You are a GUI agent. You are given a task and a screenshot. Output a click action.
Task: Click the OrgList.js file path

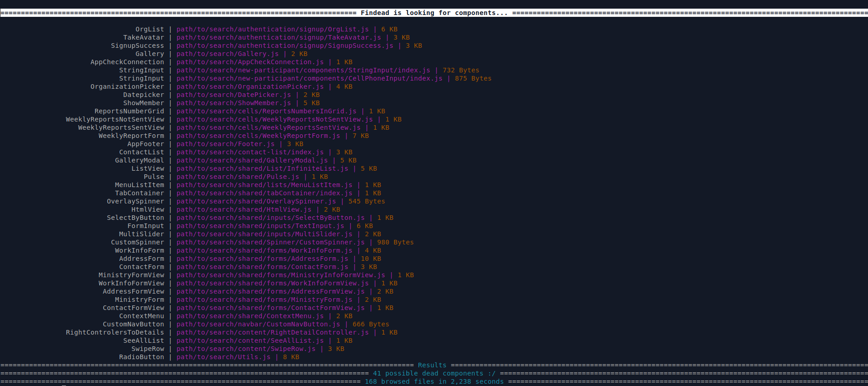pyautogui.click(x=273, y=29)
